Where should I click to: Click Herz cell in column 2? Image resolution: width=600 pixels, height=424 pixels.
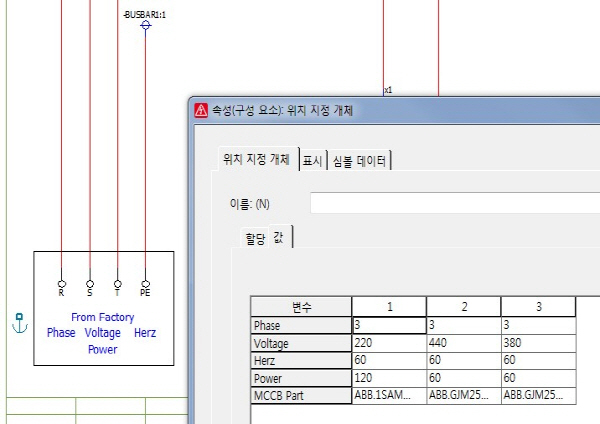click(464, 360)
